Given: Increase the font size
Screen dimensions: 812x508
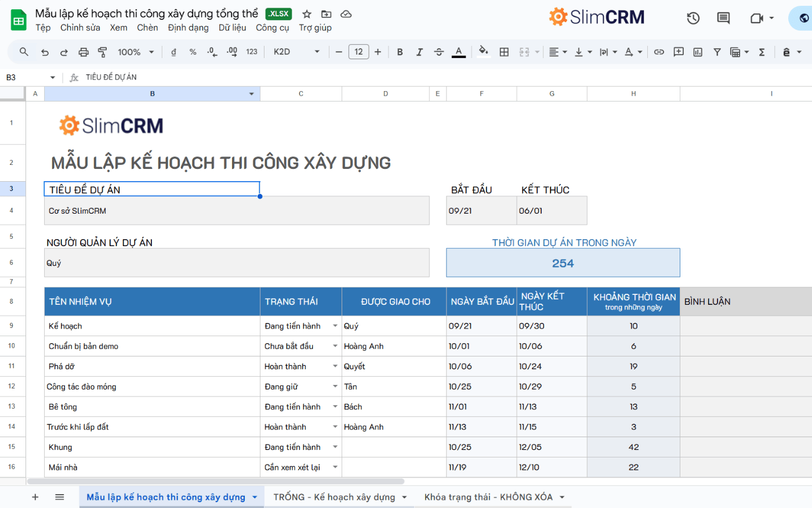Looking at the screenshot, I should tap(378, 52).
